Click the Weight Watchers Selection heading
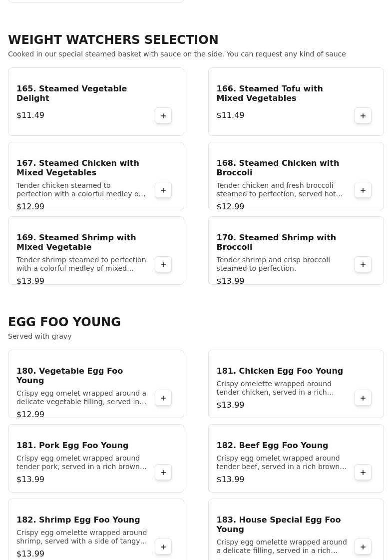The image size is (392, 560). coord(113,40)
